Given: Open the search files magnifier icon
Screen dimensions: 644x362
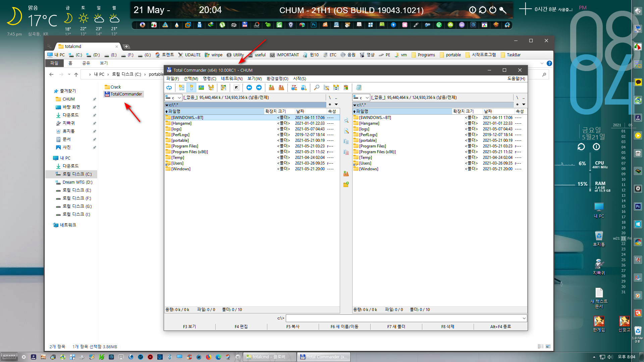Looking at the screenshot, I should click(x=316, y=88).
